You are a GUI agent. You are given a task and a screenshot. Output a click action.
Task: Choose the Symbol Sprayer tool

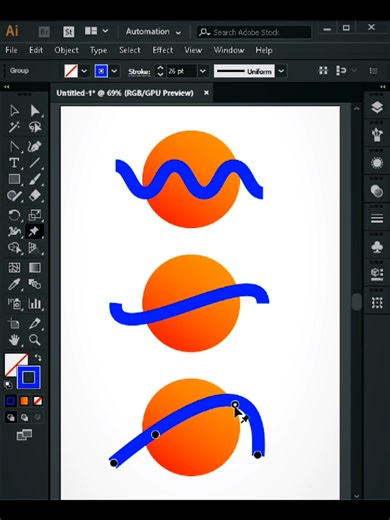14,304
